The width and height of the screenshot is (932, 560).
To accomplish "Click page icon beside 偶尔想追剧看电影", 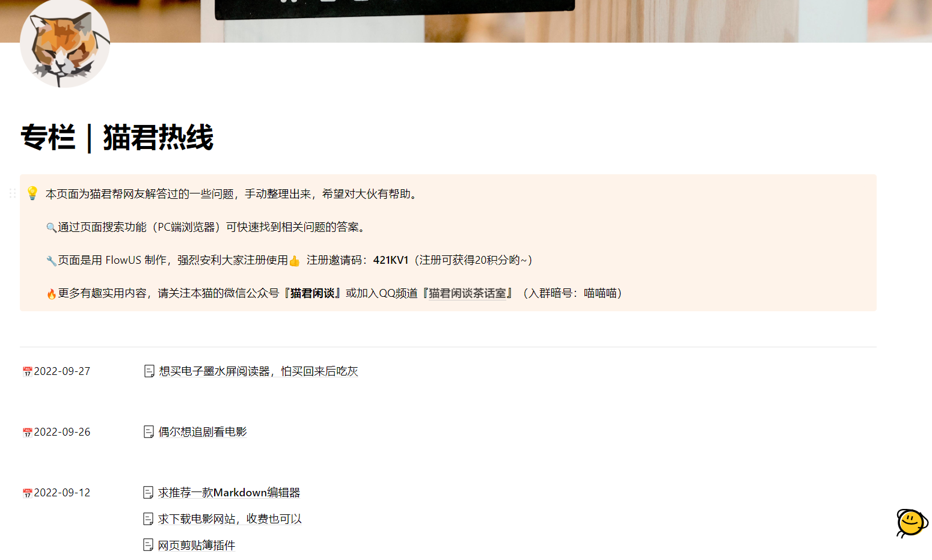I will click(x=149, y=432).
